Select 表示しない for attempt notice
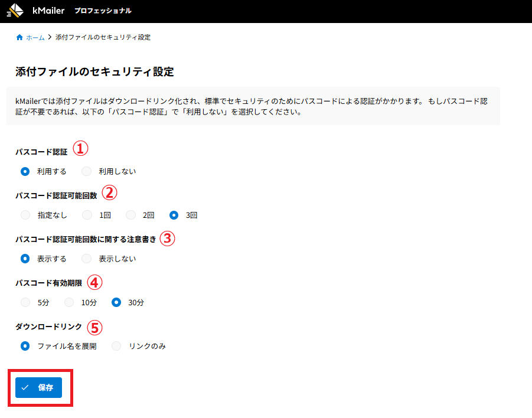This screenshot has width=532, height=418. click(87, 259)
